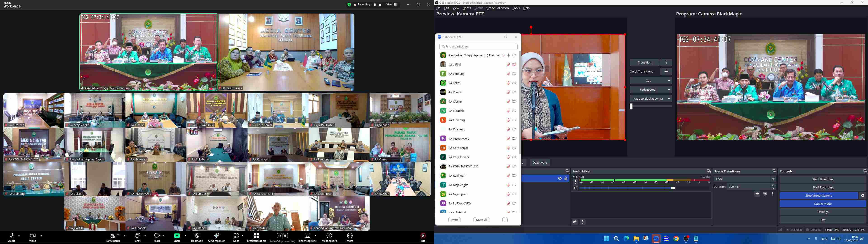Toggle Studio Mode button

click(x=823, y=204)
